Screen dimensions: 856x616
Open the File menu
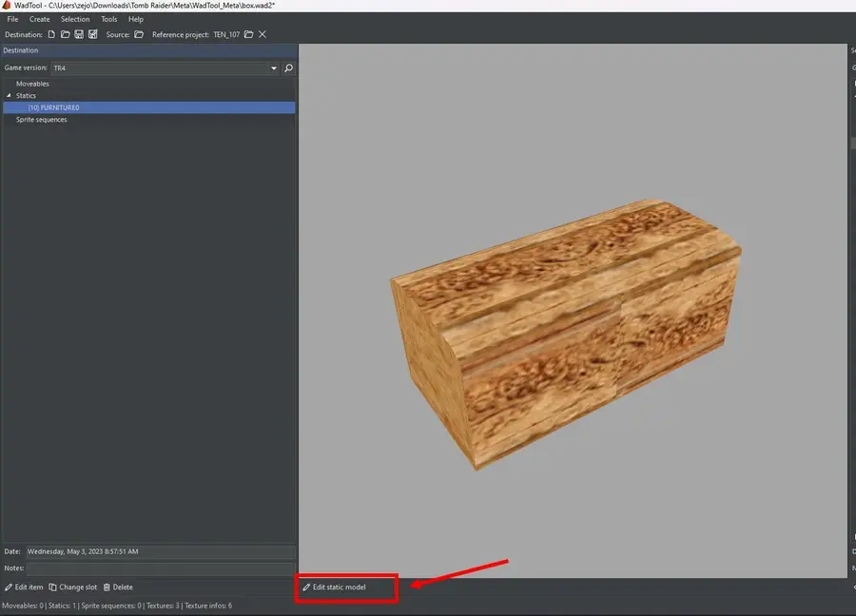(12, 19)
